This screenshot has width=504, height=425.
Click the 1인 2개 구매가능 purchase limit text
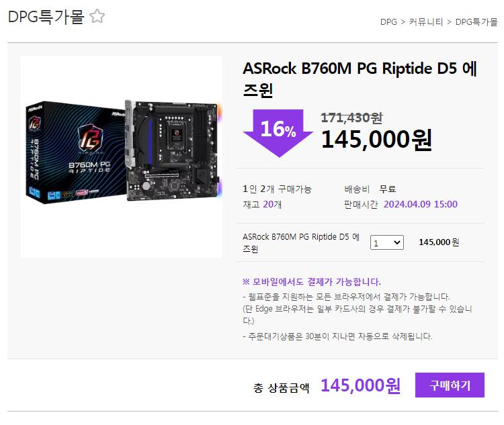[x=277, y=189]
